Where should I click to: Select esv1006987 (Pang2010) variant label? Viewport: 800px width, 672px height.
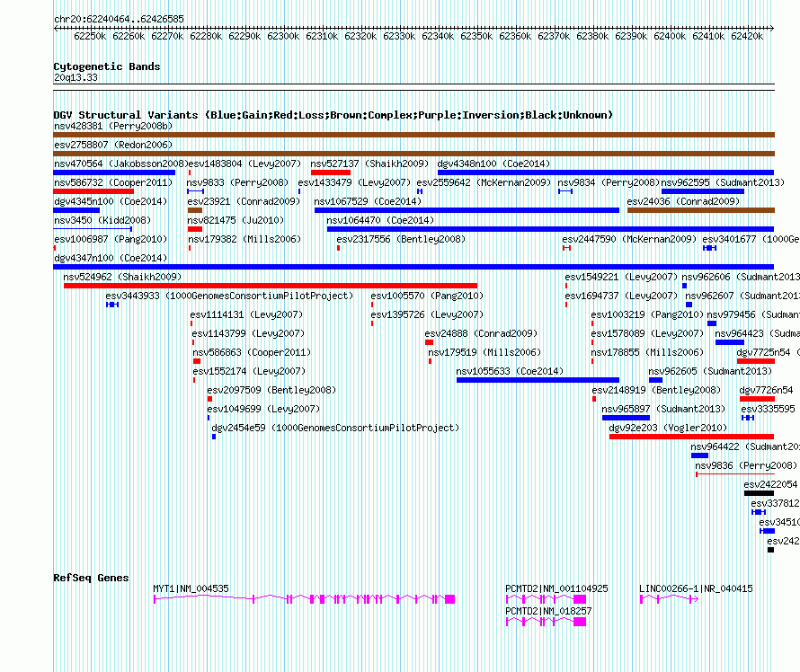tap(111, 239)
